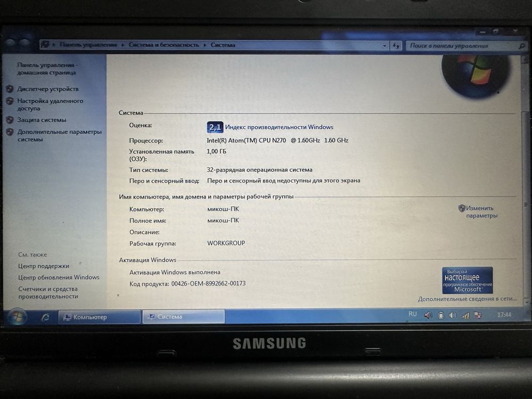Open Индекс производительности Windows link
532x399 pixels.
point(279,127)
